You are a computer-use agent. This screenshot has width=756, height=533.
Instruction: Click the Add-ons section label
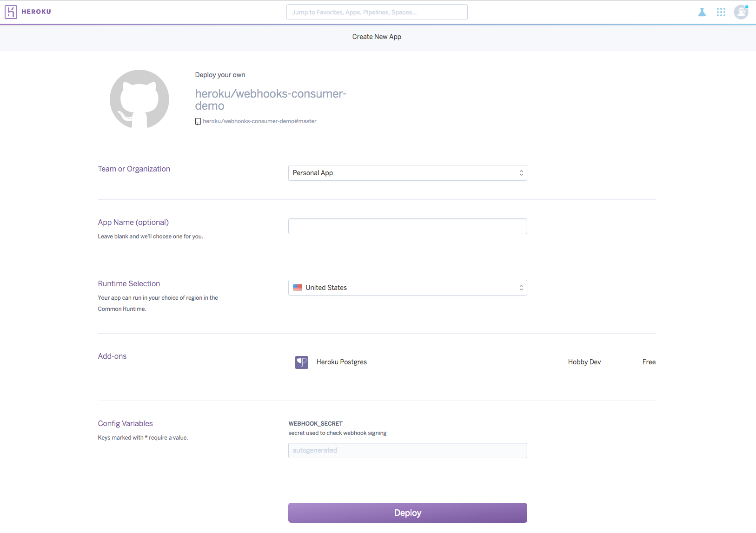point(112,356)
